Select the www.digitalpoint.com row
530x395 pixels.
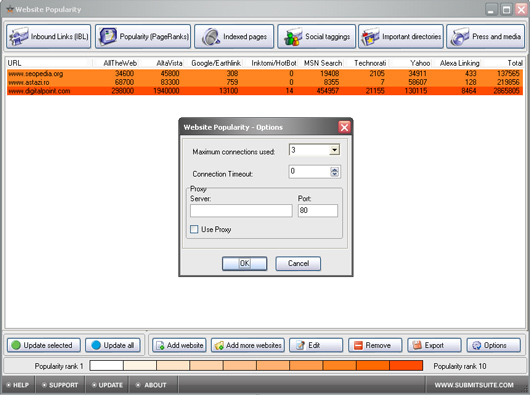(265, 91)
